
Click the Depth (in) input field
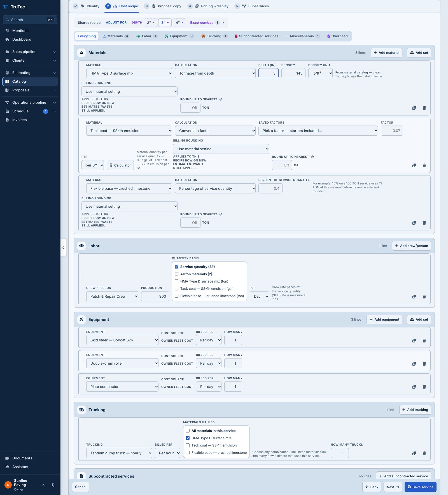tap(268, 73)
